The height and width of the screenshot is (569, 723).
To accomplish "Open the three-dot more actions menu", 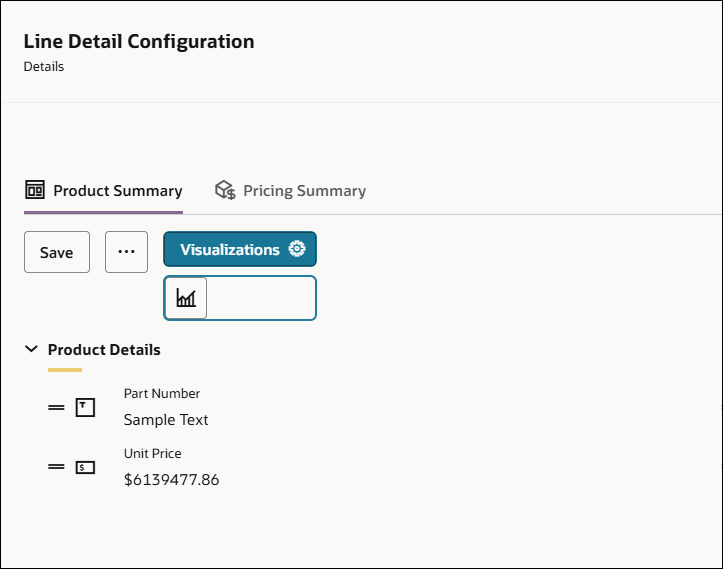I will coord(126,252).
